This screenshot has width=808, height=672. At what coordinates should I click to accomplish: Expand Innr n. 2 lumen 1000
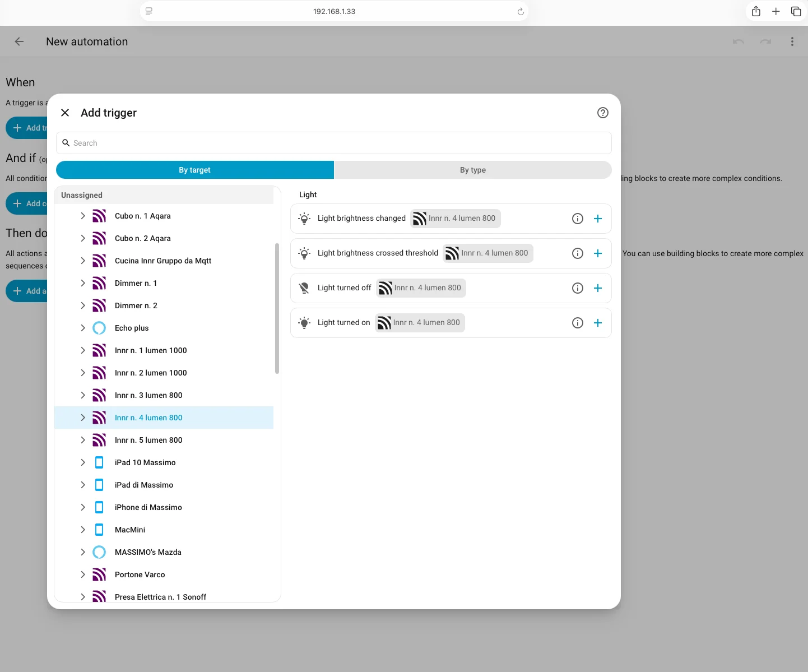[83, 373]
